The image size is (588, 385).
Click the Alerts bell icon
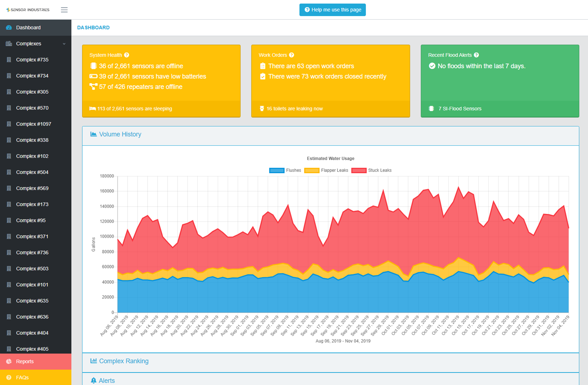tap(93, 380)
